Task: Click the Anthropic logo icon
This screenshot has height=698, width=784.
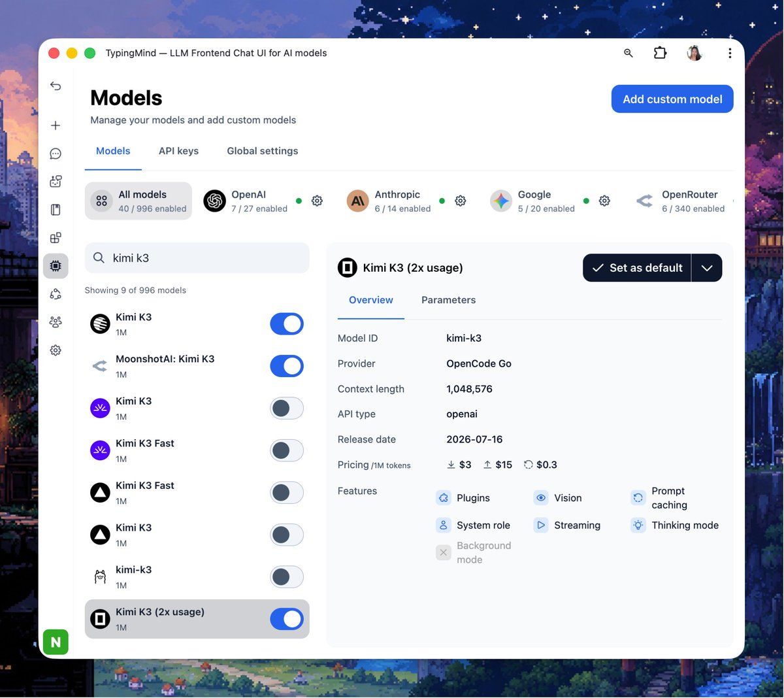Action: 358,201
